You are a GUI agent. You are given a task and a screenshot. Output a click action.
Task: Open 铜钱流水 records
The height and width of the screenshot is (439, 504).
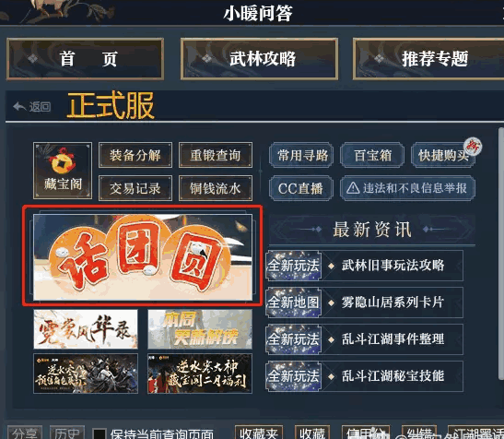[x=216, y=188]
